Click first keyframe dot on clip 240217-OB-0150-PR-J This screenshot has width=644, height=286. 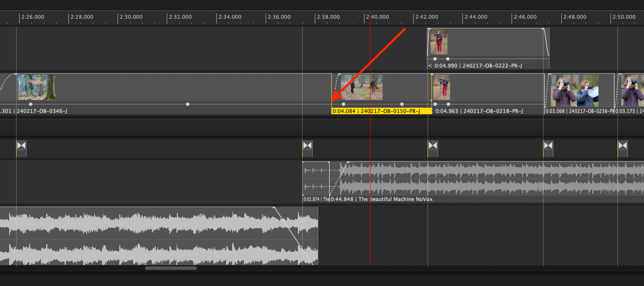pyautogui.click(x=344, y=104)
